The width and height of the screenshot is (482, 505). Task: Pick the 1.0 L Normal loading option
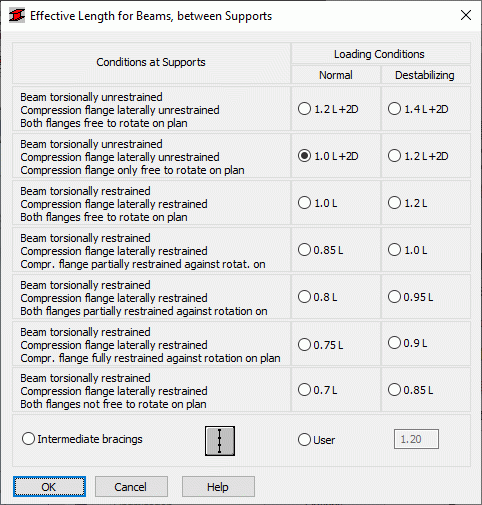click(x=318, y=203)
